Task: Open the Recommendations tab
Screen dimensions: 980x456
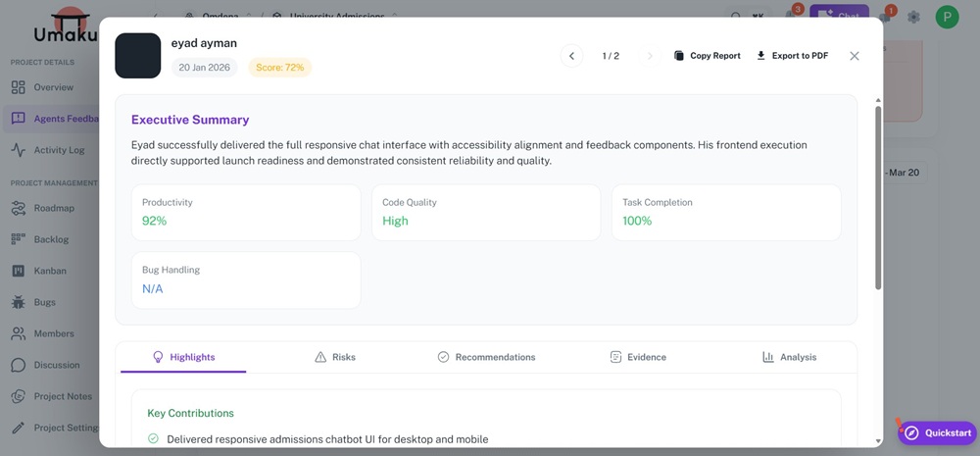Action: (x=486, y=357)
